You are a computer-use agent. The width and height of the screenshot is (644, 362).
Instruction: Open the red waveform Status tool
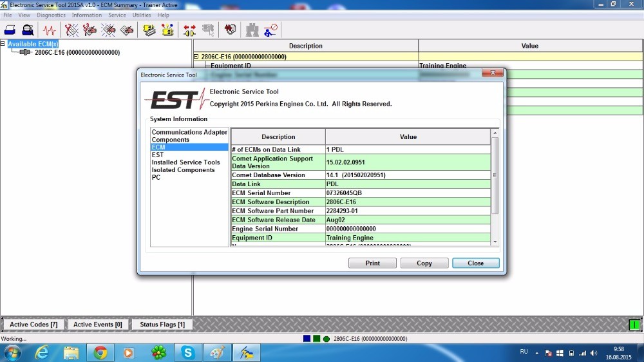(x=50, y=30)
